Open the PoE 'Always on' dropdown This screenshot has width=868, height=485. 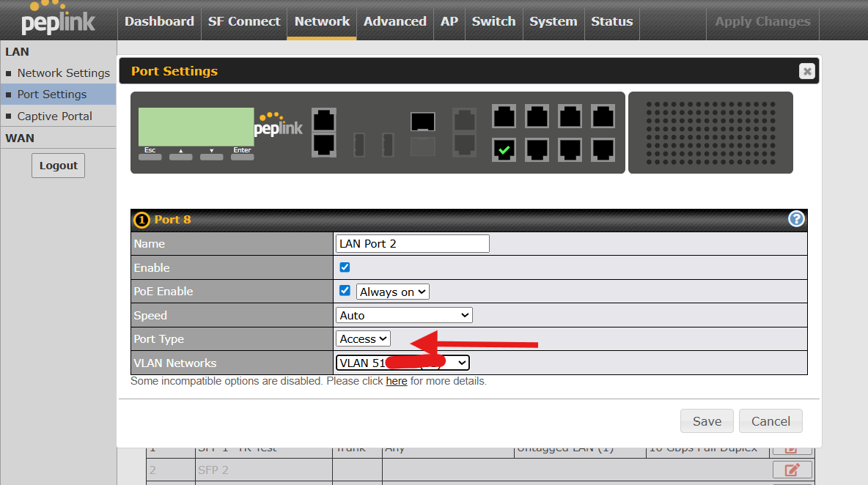point(392,292)
